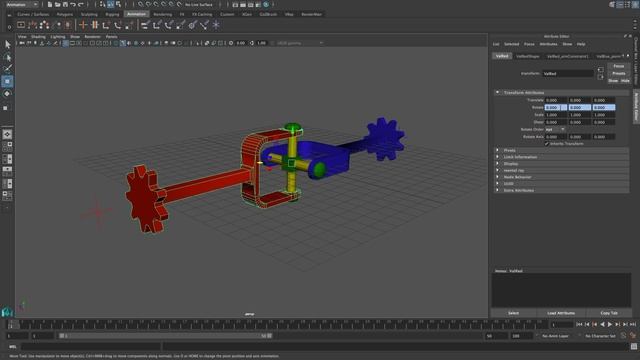Click the range slider right end handle
Image resolution: width=640 pixels, height=360 pixels.
click(269, 336)
